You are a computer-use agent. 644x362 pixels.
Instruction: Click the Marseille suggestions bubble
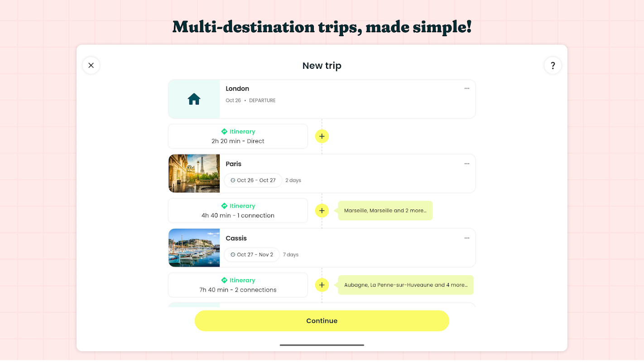[x=385, y=210]
